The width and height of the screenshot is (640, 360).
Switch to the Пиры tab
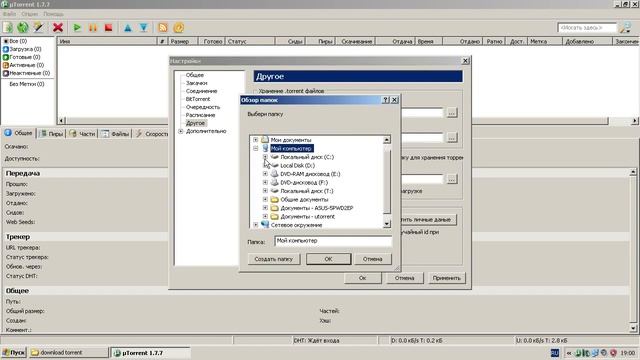[x=51, y=133]
